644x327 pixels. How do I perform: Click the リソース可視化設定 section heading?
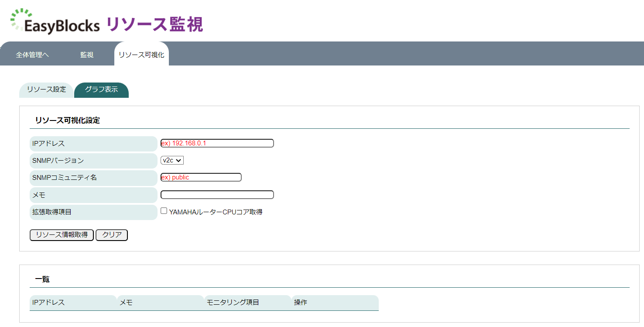(x=68, y=120)
